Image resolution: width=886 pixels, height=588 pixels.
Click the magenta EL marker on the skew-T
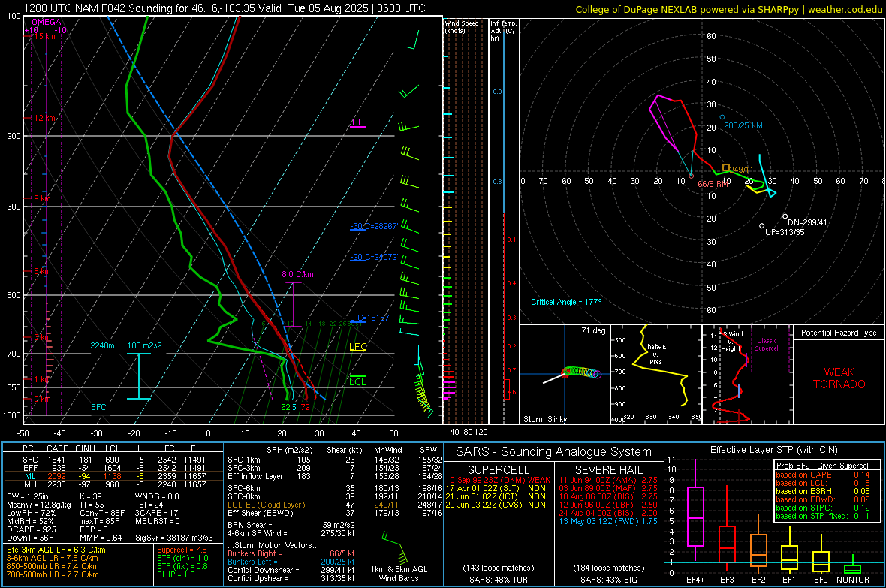point(357,122)
